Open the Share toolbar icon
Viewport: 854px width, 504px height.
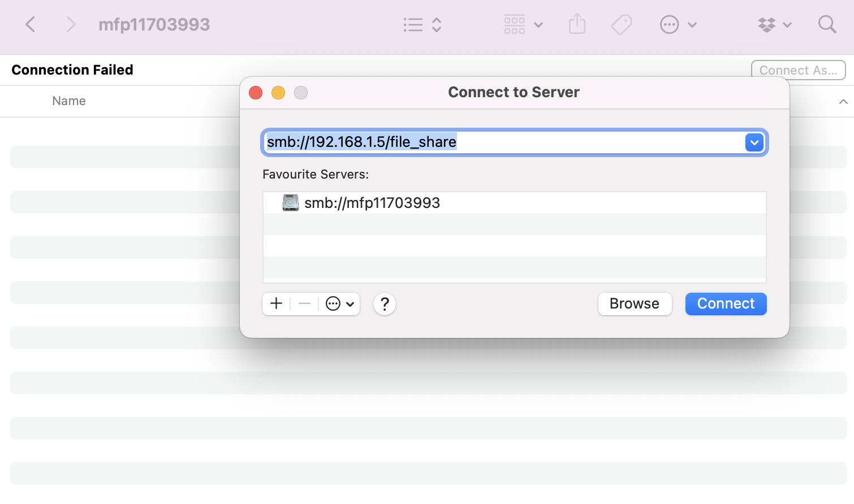(x=577, y=24)
